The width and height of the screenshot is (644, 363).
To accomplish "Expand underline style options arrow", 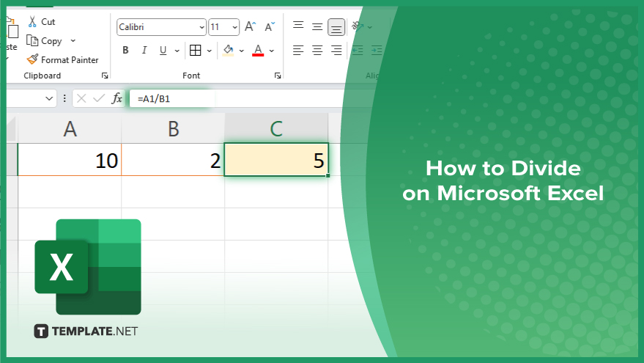I will (x=177, y=51).
